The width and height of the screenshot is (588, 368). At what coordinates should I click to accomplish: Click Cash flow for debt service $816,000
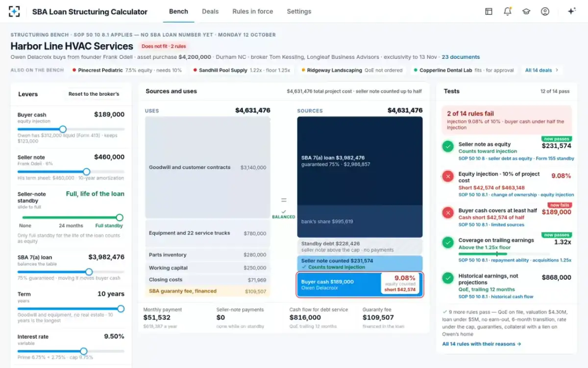tap(305, 317)
